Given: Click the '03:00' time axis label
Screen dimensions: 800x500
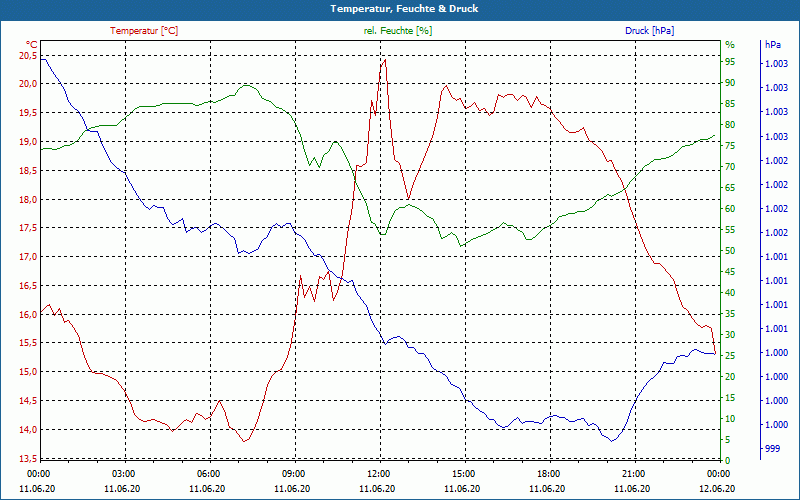Looking at the screenshot, I should (x=123, y=473).
